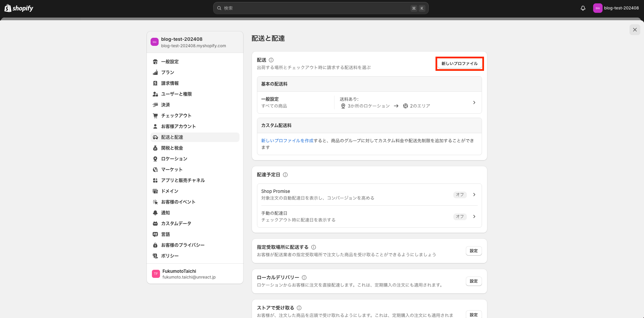Click the カスタム配送料 header
The width and height of the screenshot is (644, 318).
[369, 125]
